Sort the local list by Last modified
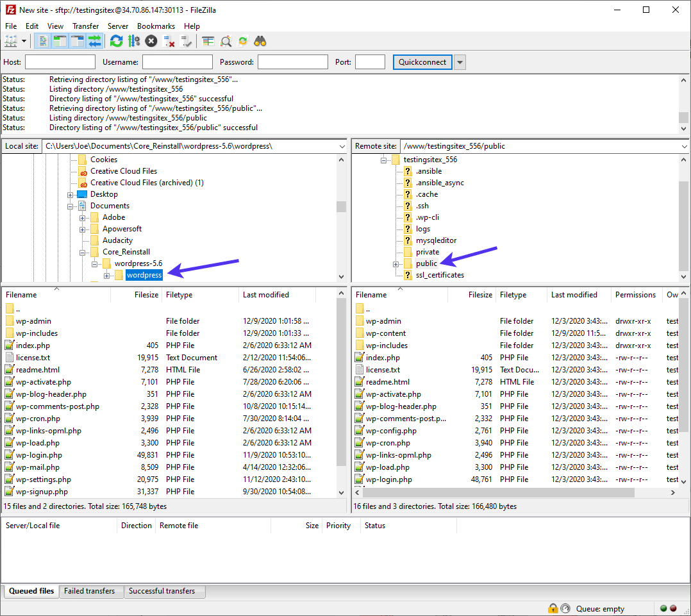This screenshot has width=691, height=616. (x=266, y=295)
